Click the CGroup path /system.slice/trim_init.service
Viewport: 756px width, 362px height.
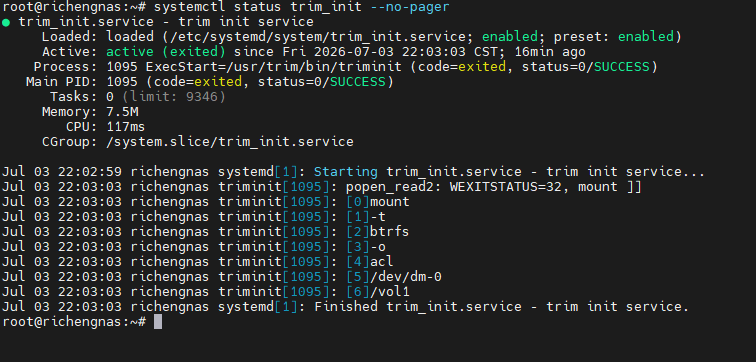click(x=230, y=142)
